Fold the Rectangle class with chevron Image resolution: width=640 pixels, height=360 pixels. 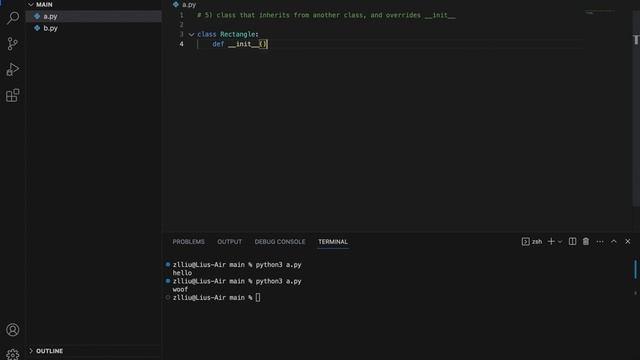coord(191,35)
